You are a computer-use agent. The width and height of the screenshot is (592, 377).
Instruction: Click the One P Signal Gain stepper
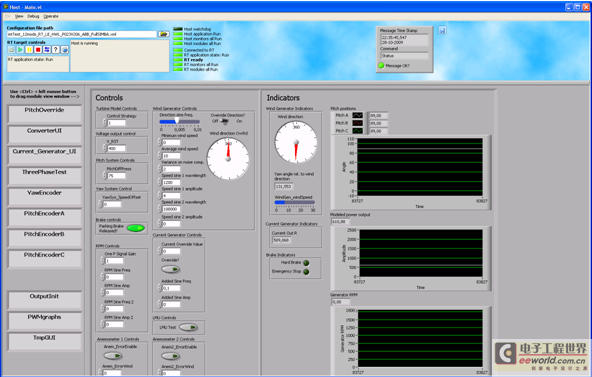103,261
